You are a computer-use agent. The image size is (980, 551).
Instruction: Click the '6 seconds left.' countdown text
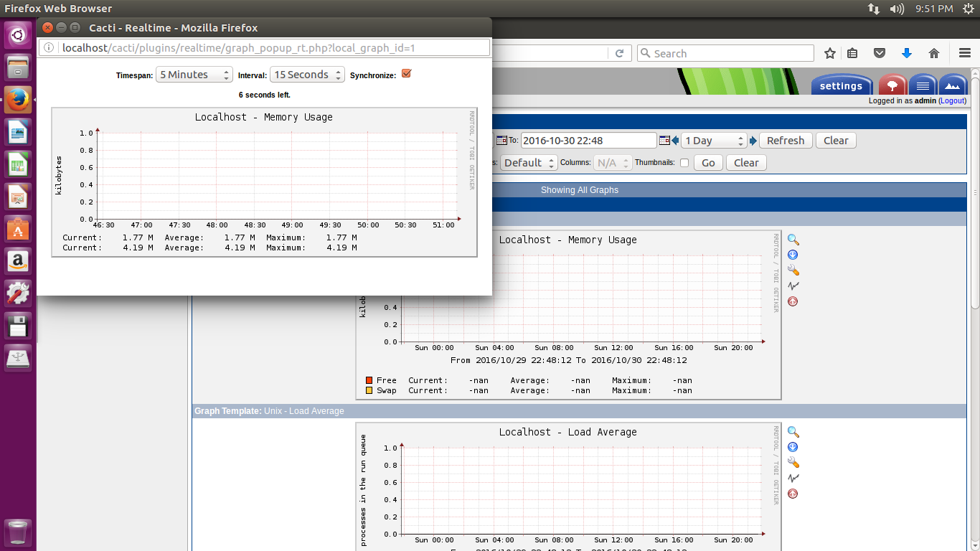pos(265,95)
